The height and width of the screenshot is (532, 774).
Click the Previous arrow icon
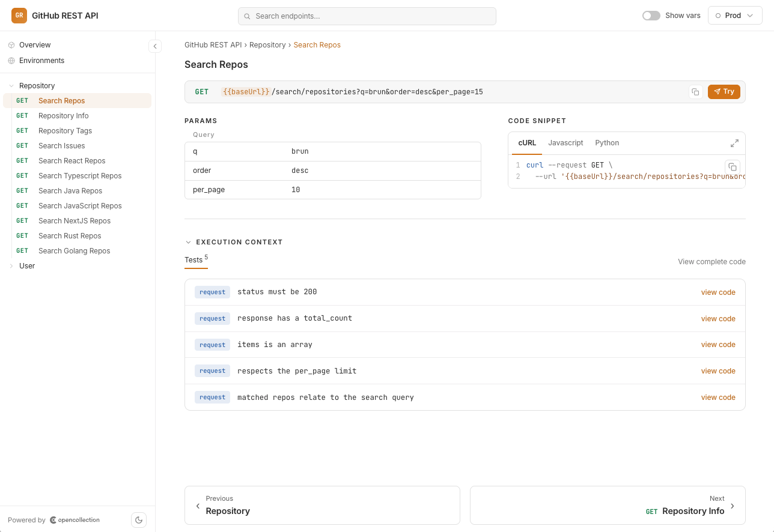click(198, 506)
